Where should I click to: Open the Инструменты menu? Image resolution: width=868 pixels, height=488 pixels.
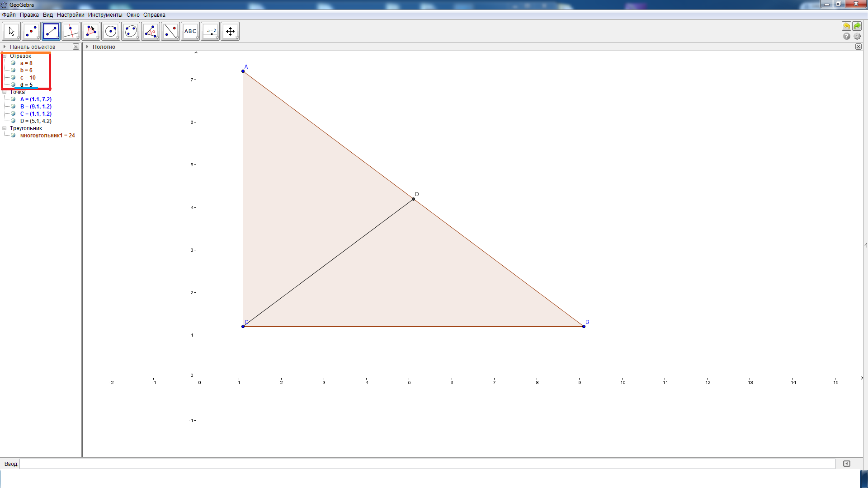click(105, 15)
